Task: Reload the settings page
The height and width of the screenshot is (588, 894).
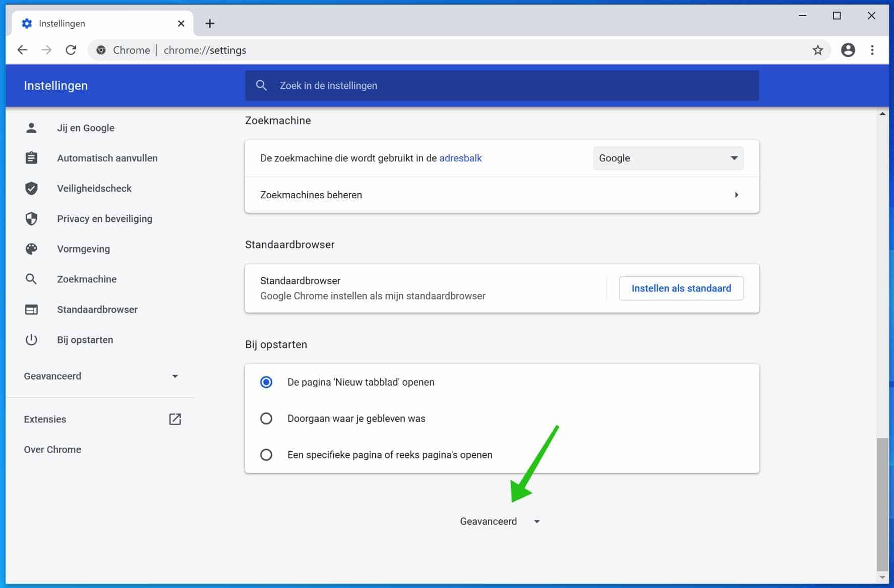Action: pos(71,50)
